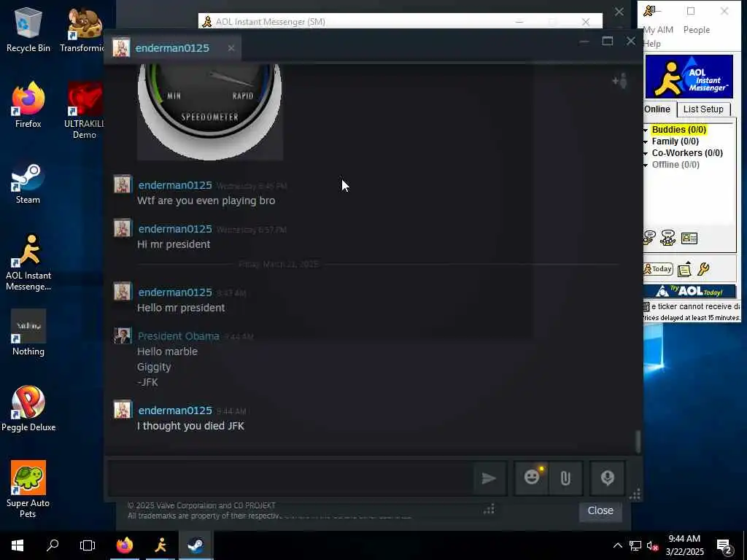Switch to AIM on the taskbar
Viewport: 747px width, 560px height.
pos(160,545)
